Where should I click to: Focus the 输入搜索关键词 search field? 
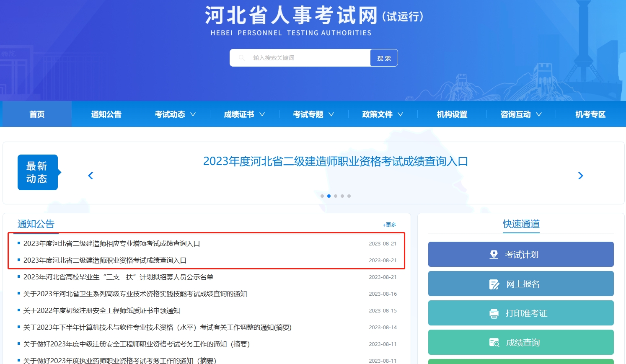click(300, 58)
